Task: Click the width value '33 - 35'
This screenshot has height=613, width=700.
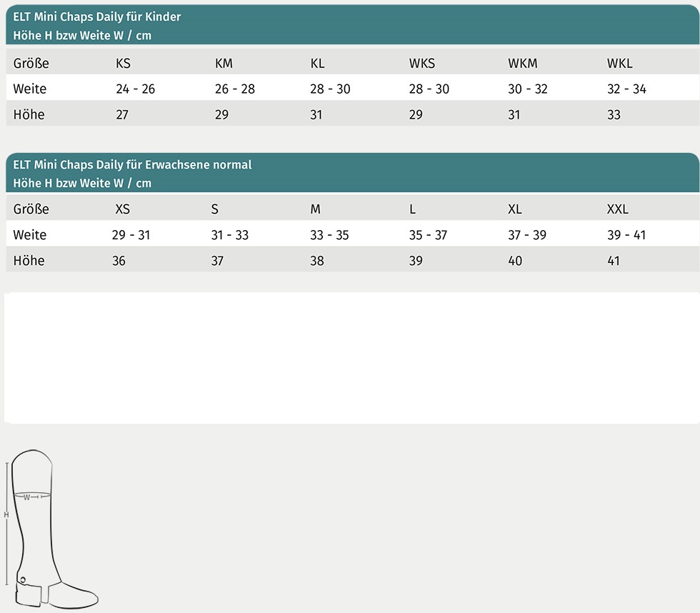Action: point(329,235)
